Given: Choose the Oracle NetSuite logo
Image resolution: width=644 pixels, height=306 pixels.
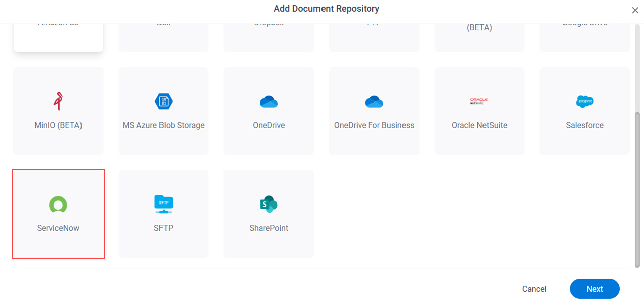Looking at the screenshot, I should coord(479,101).
